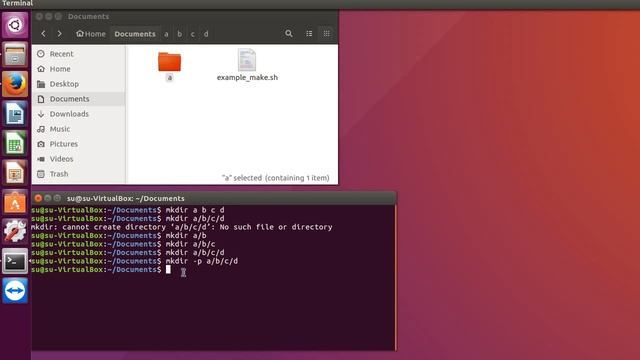
Task: Launch LibreOffice Writer from dock
Action: [x=15, y=113]
